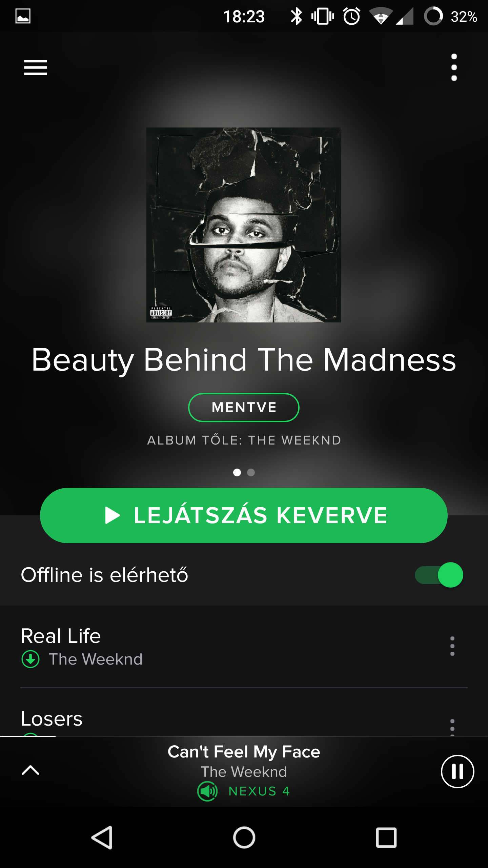This screenshot has width=488, height=868.
Task: Tap the Beauty Behind The Madness cover art
Action: [244, 225]
